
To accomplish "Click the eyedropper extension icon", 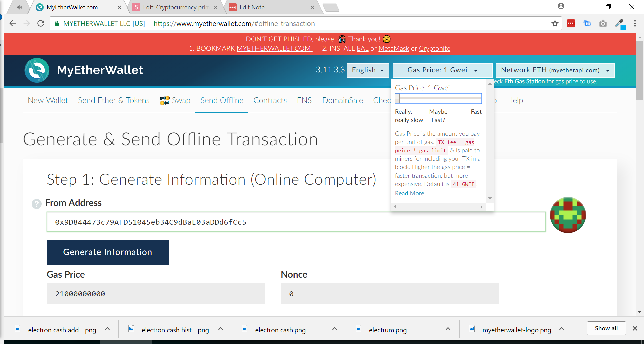I will tap(620, 24).
